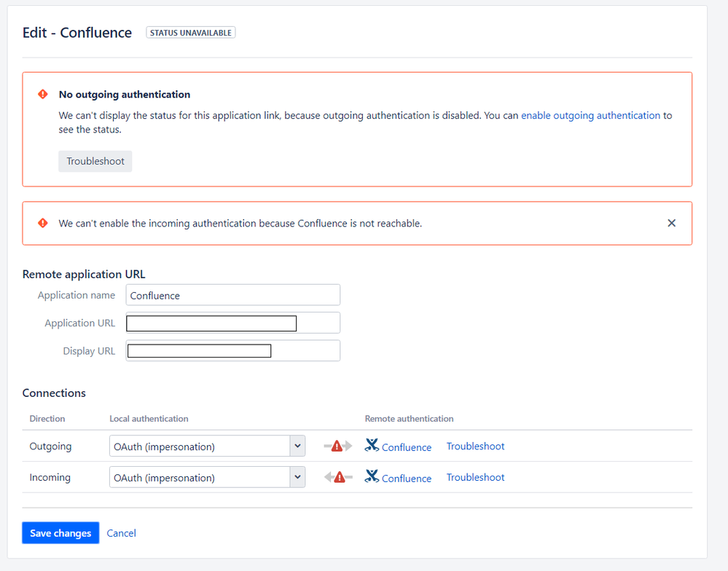Open the Incoming local authentication dropdown

tap(207, 477)
